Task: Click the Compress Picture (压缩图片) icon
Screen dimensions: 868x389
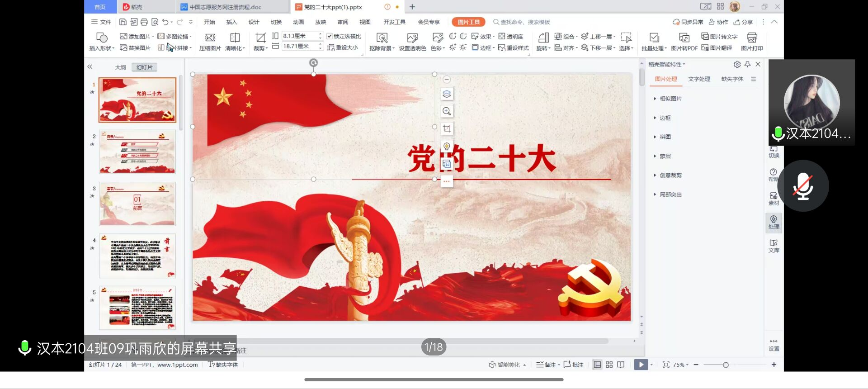Action: tap(210, 41)
